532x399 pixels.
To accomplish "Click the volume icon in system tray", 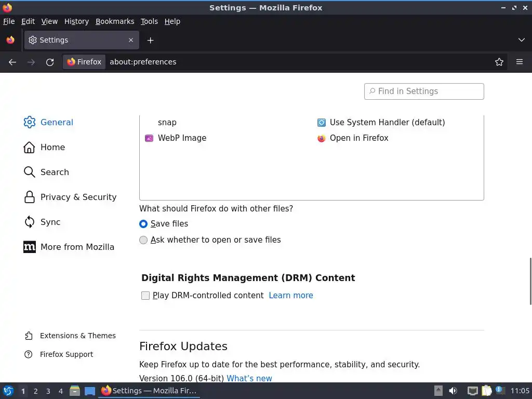I will (x=453, y=391).
